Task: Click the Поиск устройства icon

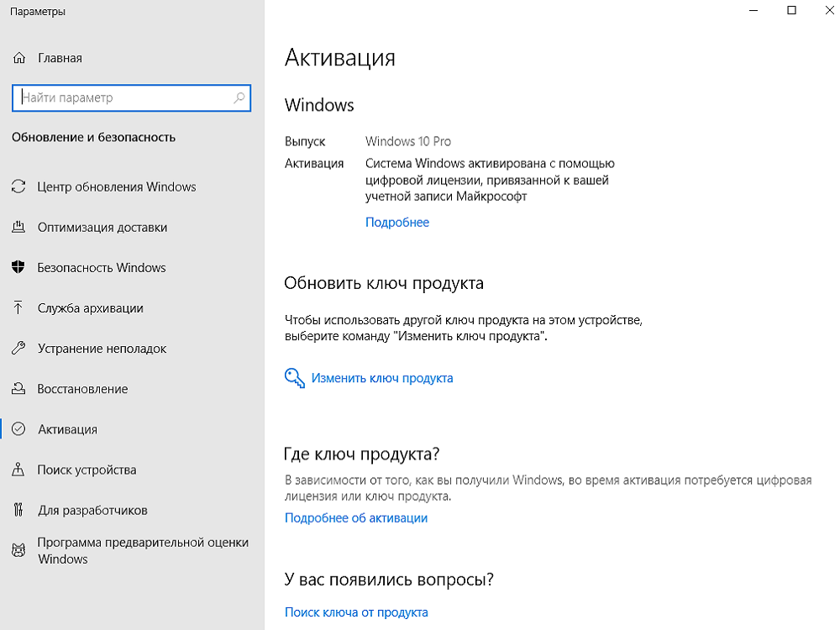Action: click(x=18, y=470)
